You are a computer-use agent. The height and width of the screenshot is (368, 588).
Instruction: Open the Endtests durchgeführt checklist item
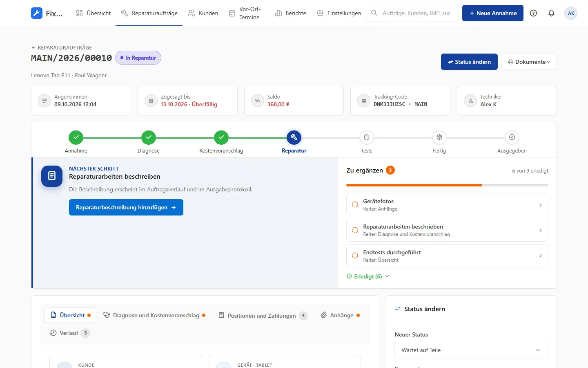tap(447, 256)
